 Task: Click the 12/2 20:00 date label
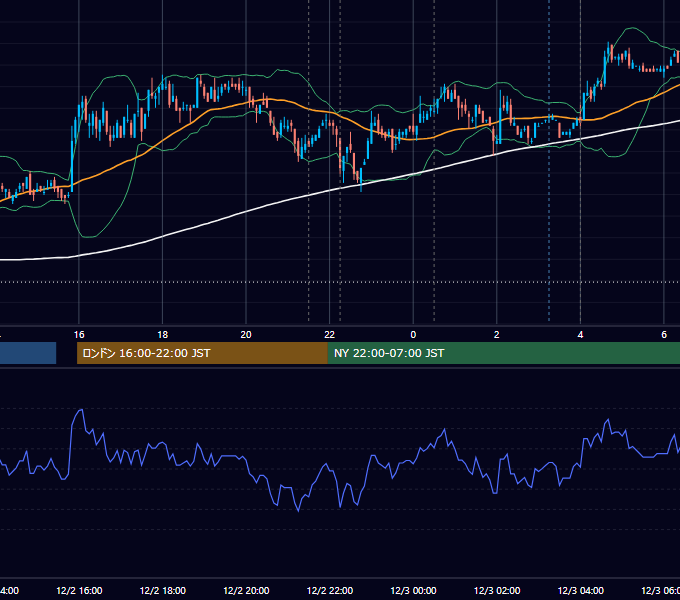click(246, 590)
